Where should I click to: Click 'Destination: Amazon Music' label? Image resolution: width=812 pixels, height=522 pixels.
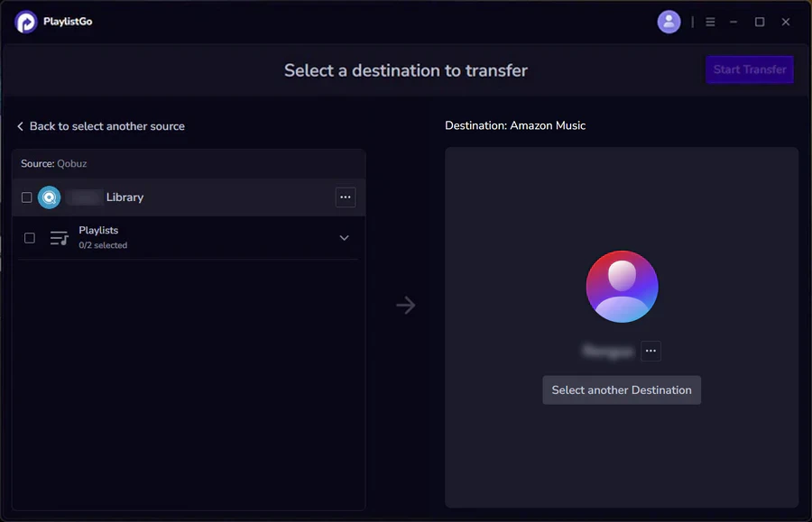(x=515, y=125)
